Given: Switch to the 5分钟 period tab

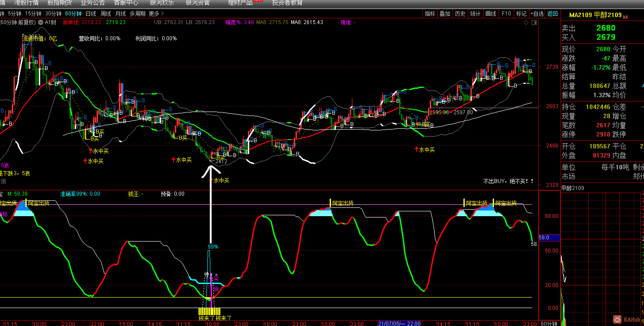Looking at the screenshot, I should (14, 14).
